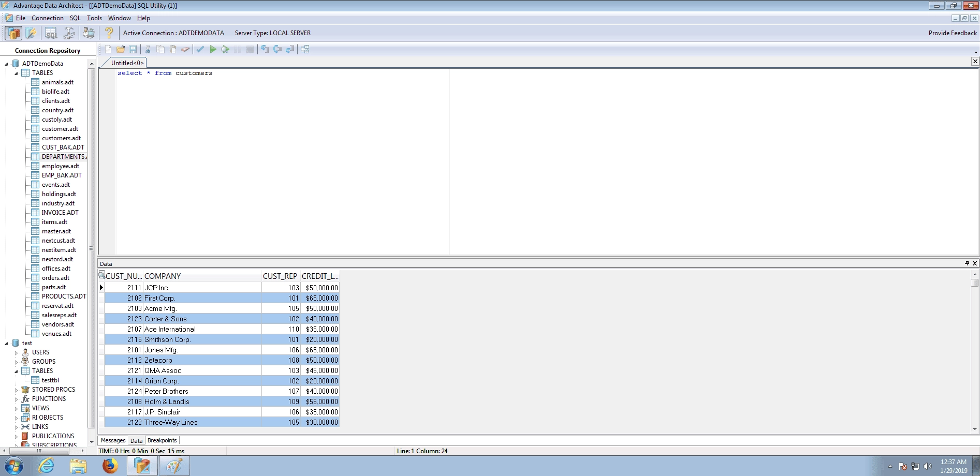This screenshot has width=980, height=476.
Task: Click the CREDIT_L... column header
Action: 320,276
